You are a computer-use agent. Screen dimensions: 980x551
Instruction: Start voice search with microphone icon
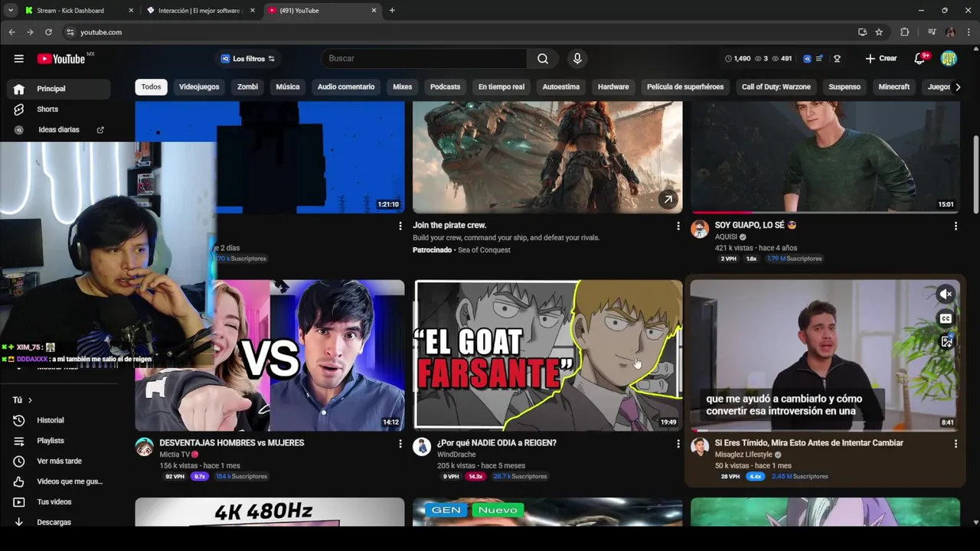(x=577, y=58)
